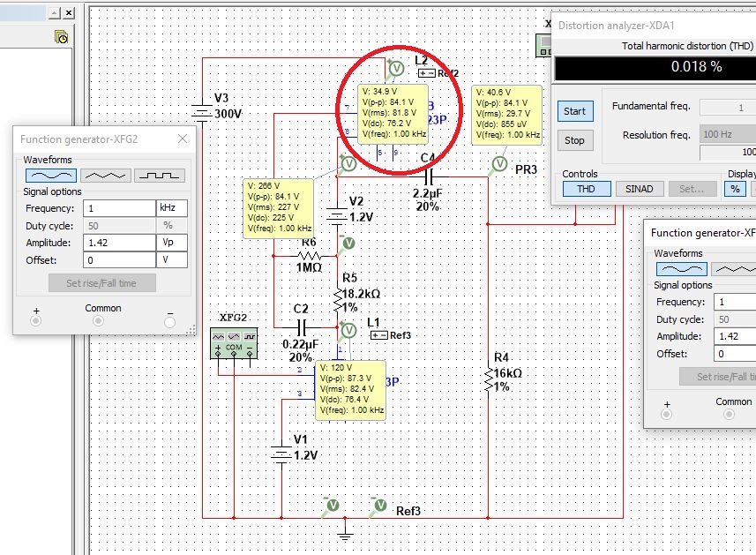Edit the Amplitude field in the right function generator
The width and height of the screenshot is (756, 555).
pos(735,336)
